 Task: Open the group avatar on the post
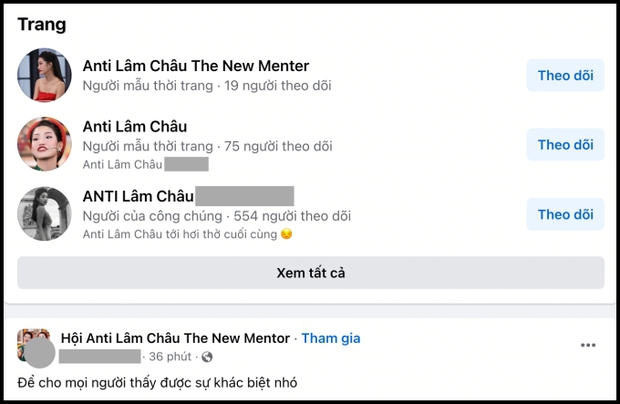[x=32, y=338]
